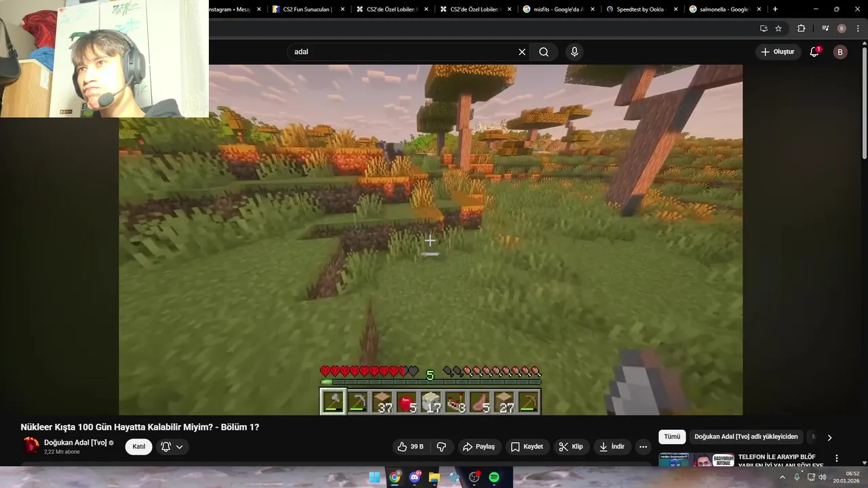Open the YouTube notifications bell

(x=814, y=52)
